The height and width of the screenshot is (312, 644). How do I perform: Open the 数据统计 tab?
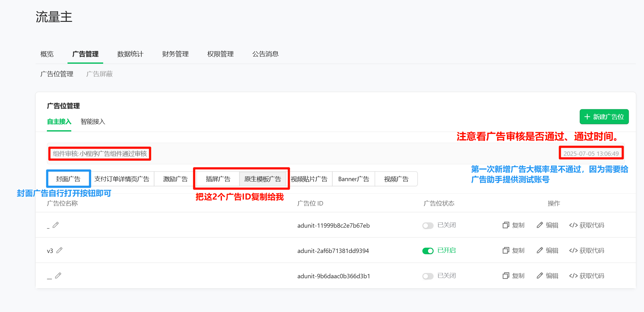[x=130, y=54]
